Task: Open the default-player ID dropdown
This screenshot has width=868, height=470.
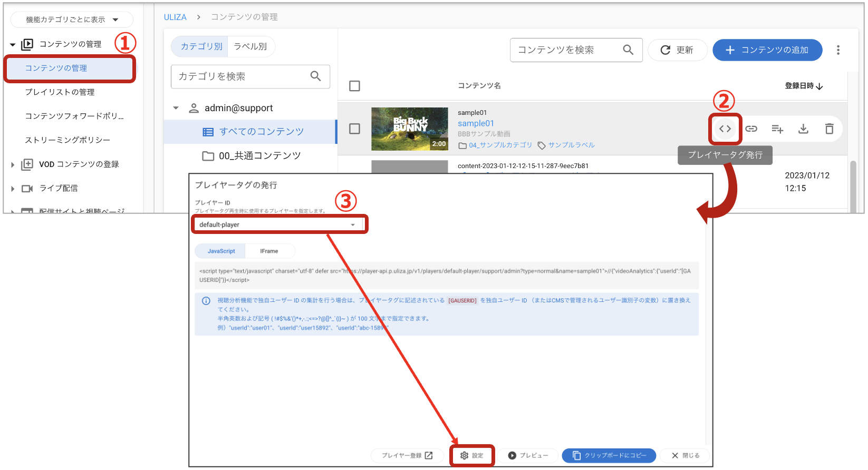Action: click(277, 224)
